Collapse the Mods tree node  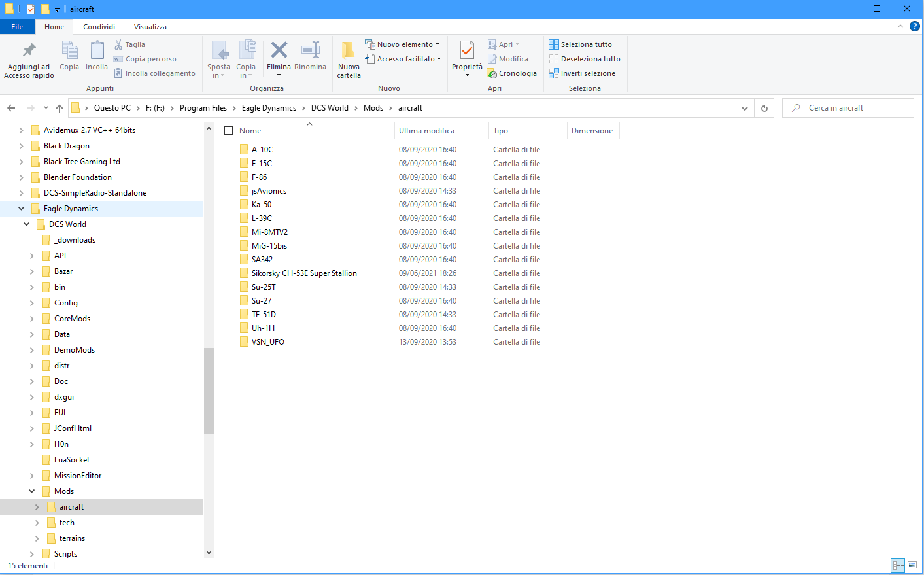(x=31, y=491)
